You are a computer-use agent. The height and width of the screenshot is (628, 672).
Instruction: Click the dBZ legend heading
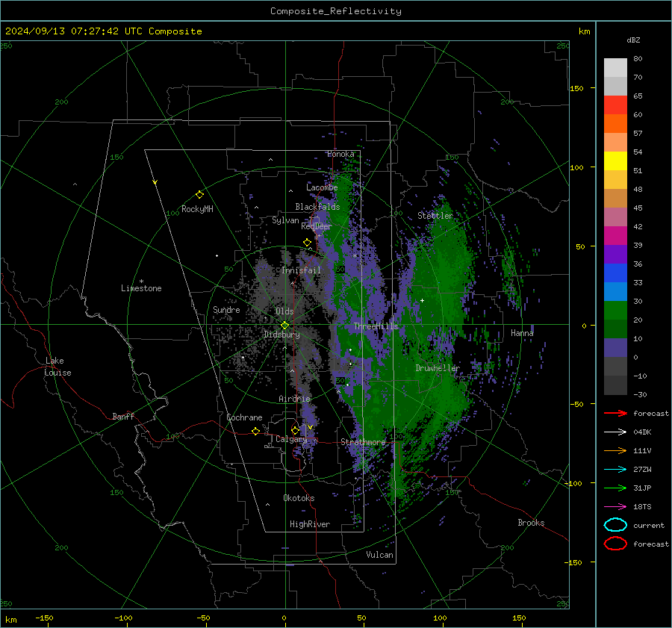pyautogui.click(x=633, y=40)
